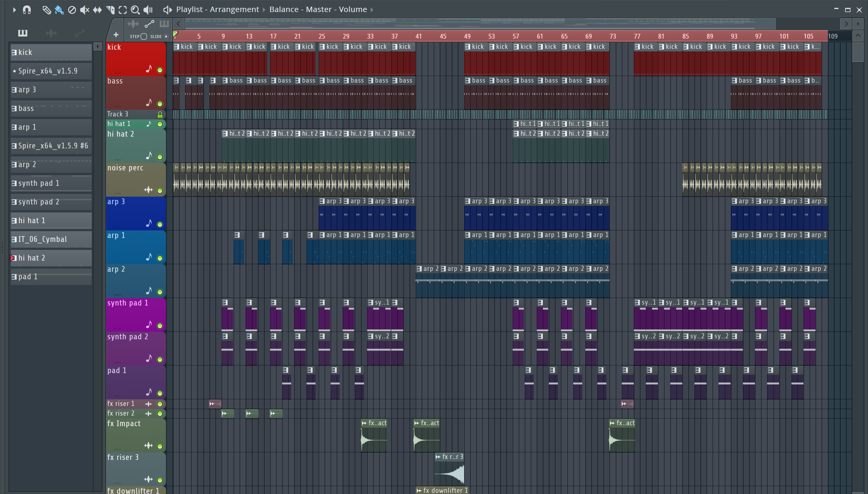The image size is (868, 494).
Task: Show pattern clips in the picker panel
Action: click(x=23, y=33)
